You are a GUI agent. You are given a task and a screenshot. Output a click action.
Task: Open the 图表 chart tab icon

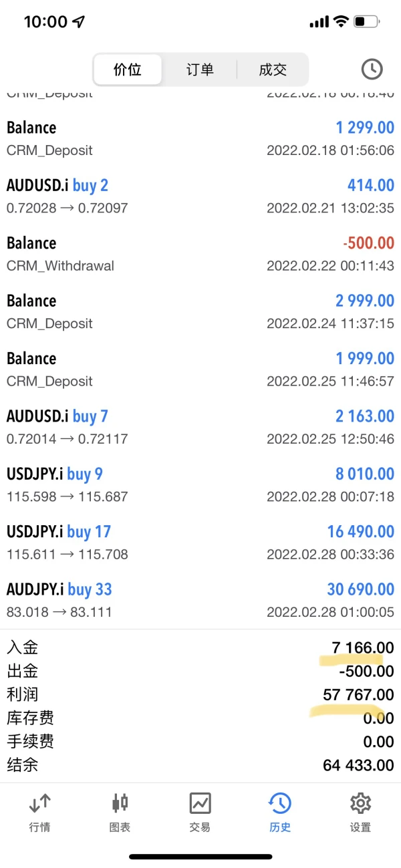[x=120, y=803]
